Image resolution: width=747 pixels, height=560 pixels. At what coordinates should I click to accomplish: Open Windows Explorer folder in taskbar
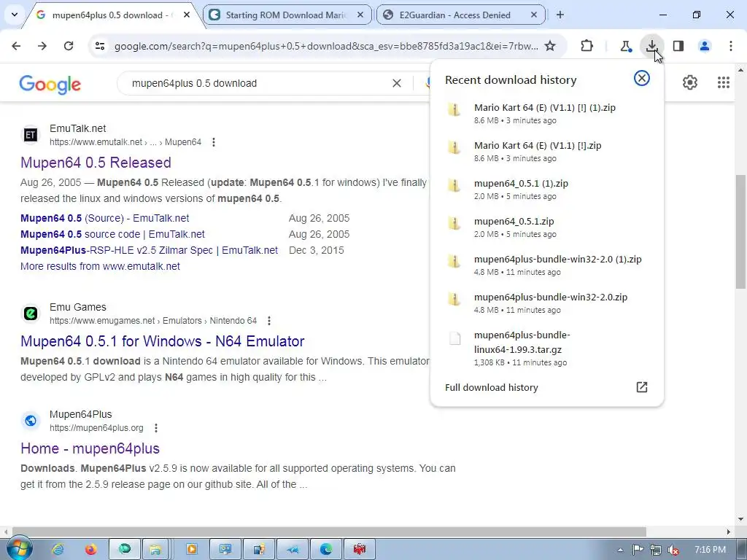point(156,550)
